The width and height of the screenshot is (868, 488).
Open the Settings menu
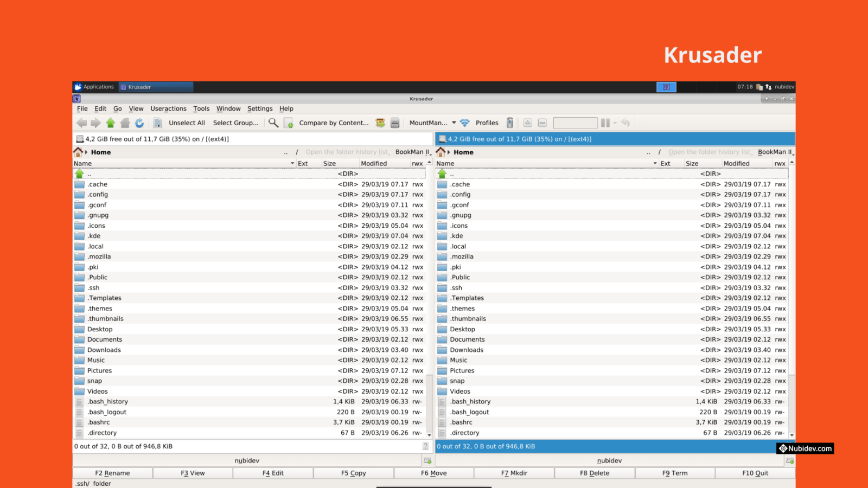pyautogui.click(x=260, y=108)
